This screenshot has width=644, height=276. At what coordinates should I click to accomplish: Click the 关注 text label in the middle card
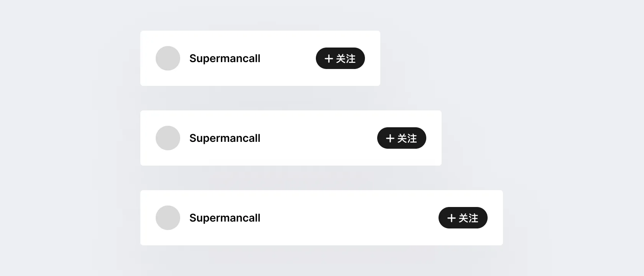(407, 138)
